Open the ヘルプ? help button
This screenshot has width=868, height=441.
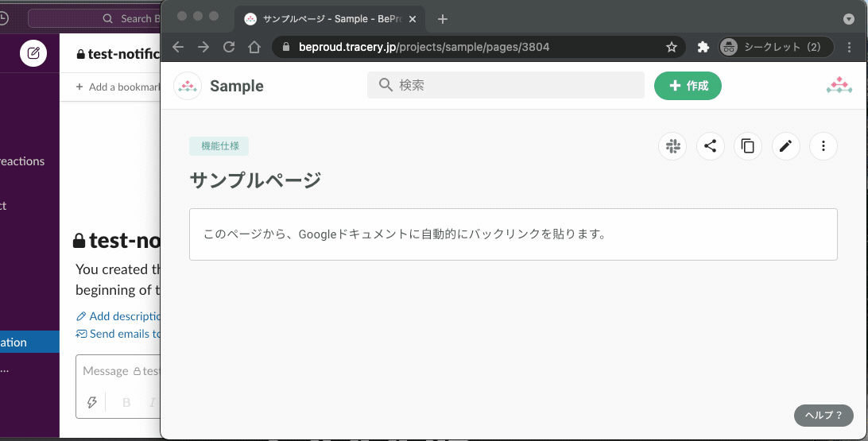pos(823,416)
